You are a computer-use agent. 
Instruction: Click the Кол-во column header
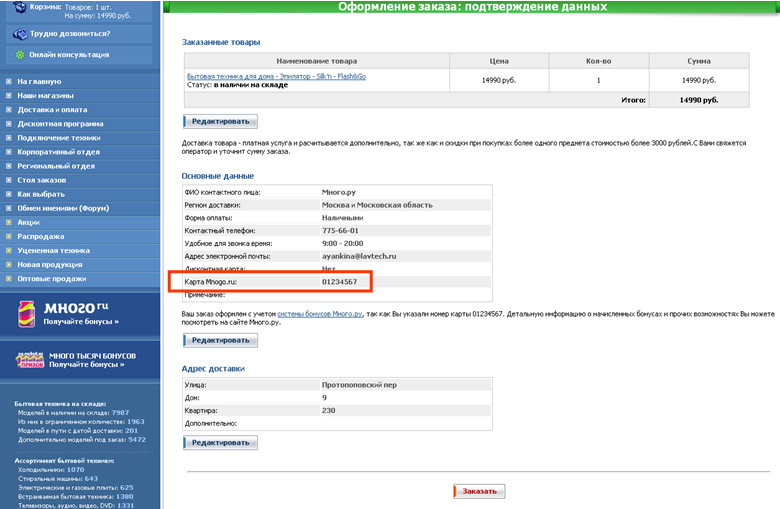(598, 61)
